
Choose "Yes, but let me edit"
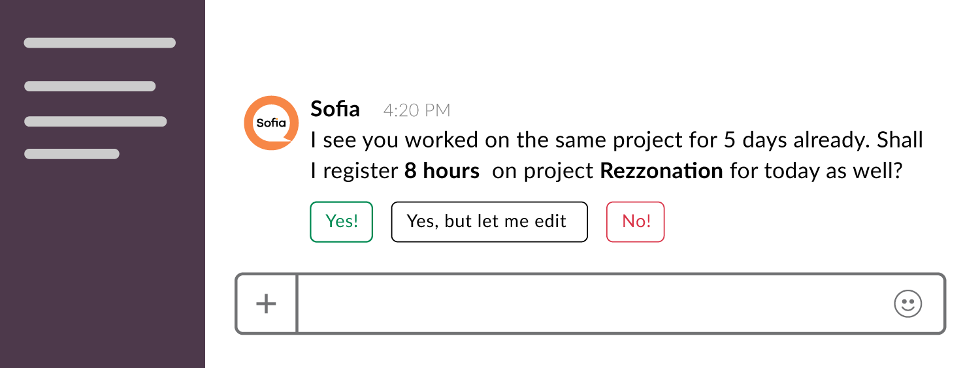tap(489, 222)
